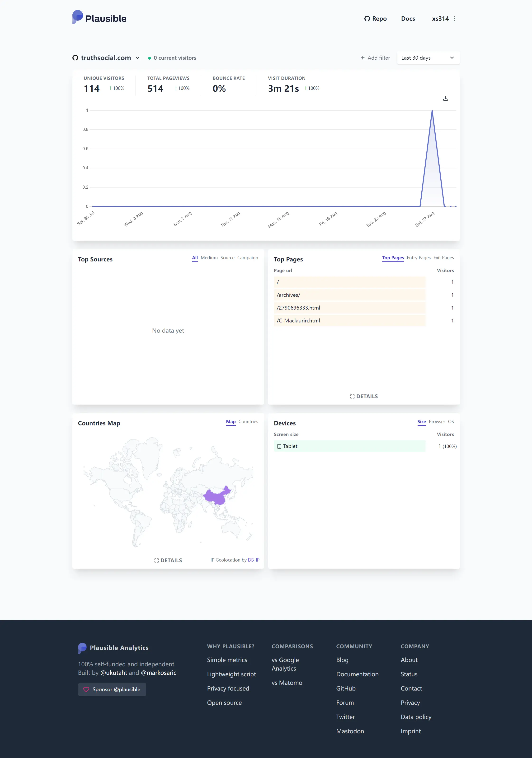Expand the truthsocial.com site switcher
The height and width of the screenshot is (758, 532).
point(106,58)
